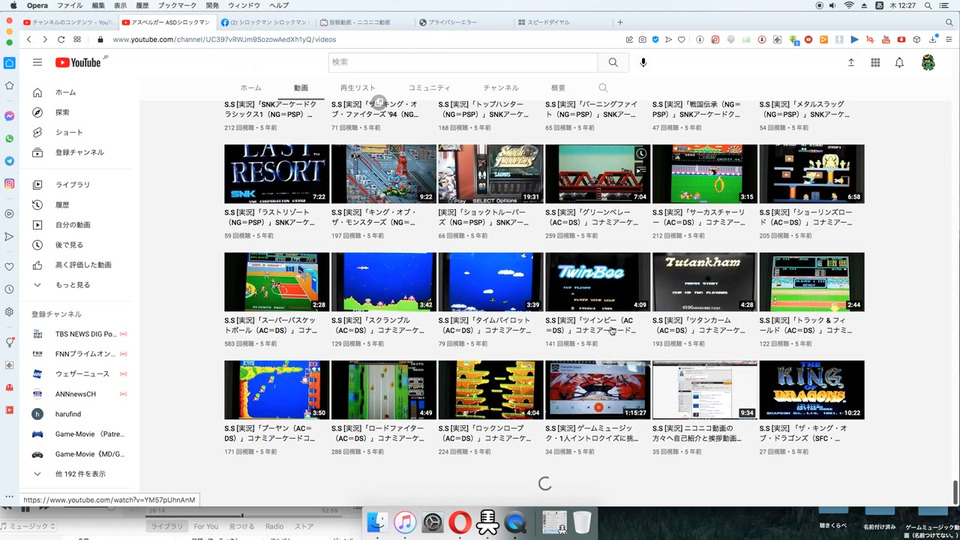Open the ツインビー video title link
Viewport: 960px width, 540px height.
(x=590, y=325)
